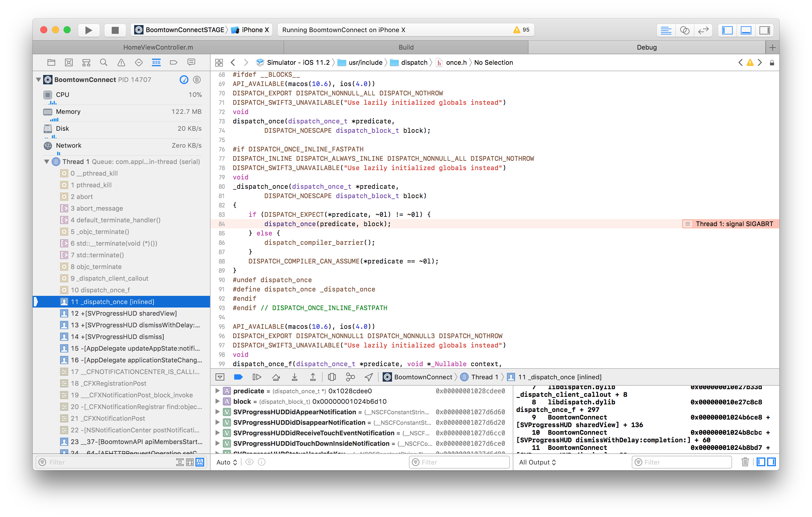
Task: Toggle breakpoint activation in the debug bar
Action: pos(238,377)
